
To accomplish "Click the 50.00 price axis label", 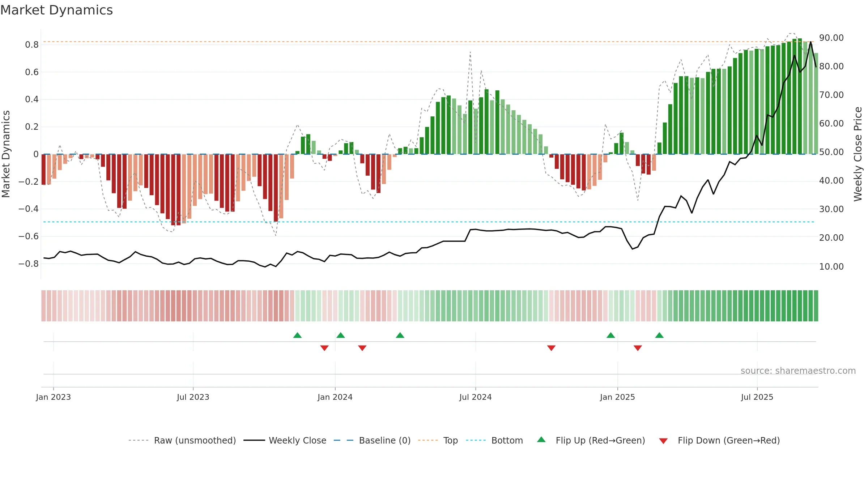I will (x=831, y=152).
